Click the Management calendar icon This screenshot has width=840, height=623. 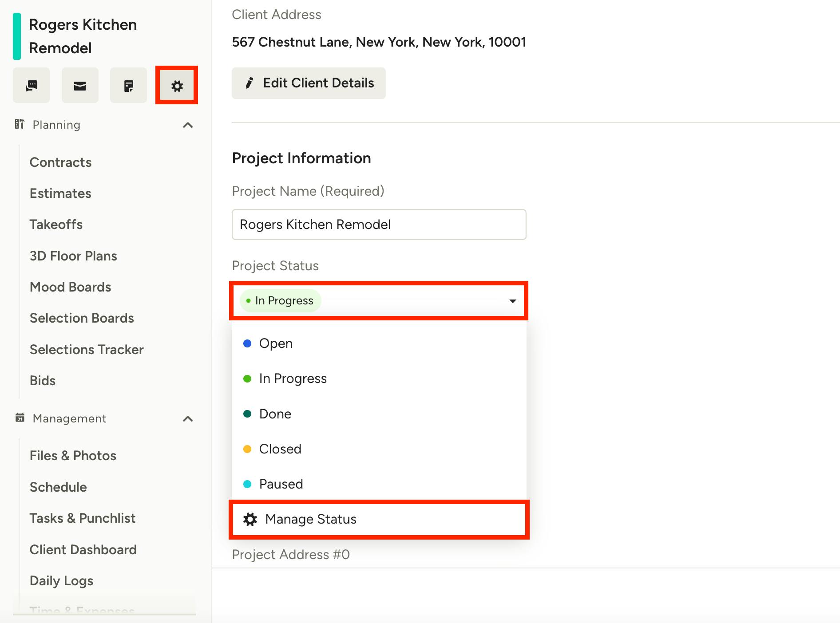pyautogui.click(x=20, y=418)
